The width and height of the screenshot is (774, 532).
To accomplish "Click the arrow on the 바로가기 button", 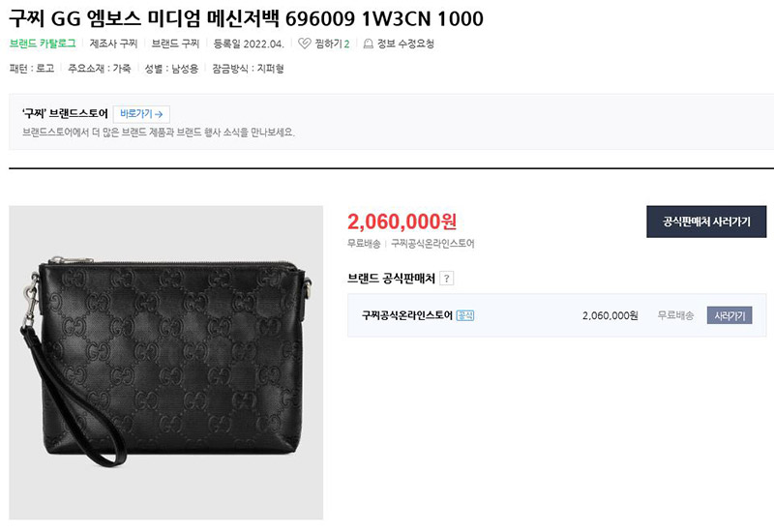I will tap(159, 114).
